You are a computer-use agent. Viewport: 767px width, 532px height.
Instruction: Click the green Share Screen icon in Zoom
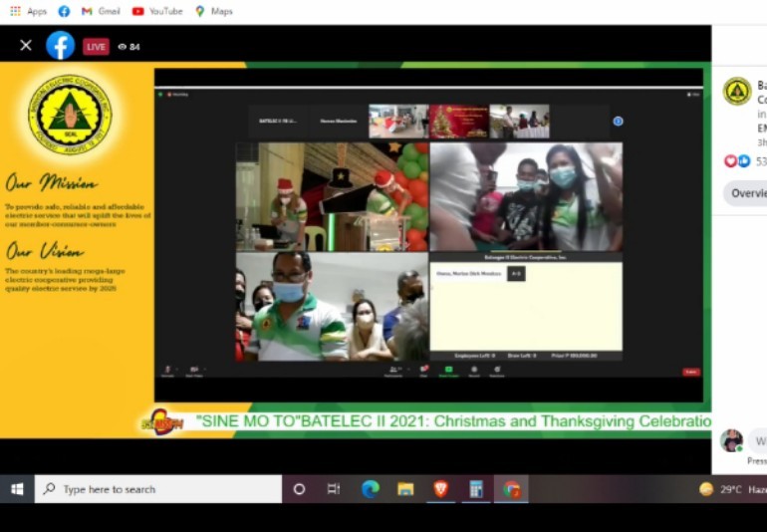coord(448,372)
